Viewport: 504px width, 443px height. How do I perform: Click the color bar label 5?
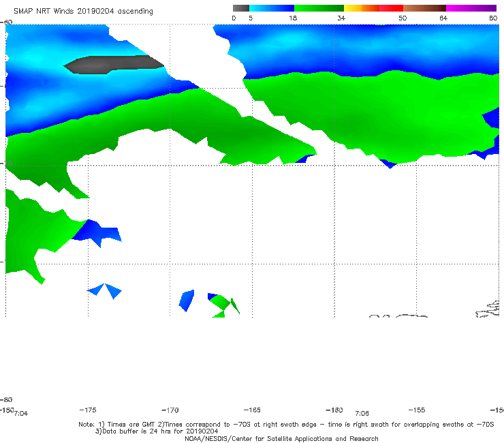click(251, 18)
